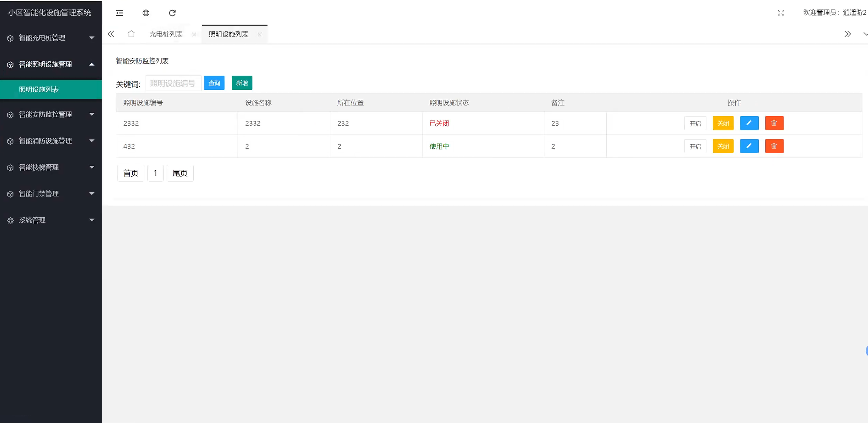Click the globe icon in header
Screen dimensions: 868x423
point(146,13)
